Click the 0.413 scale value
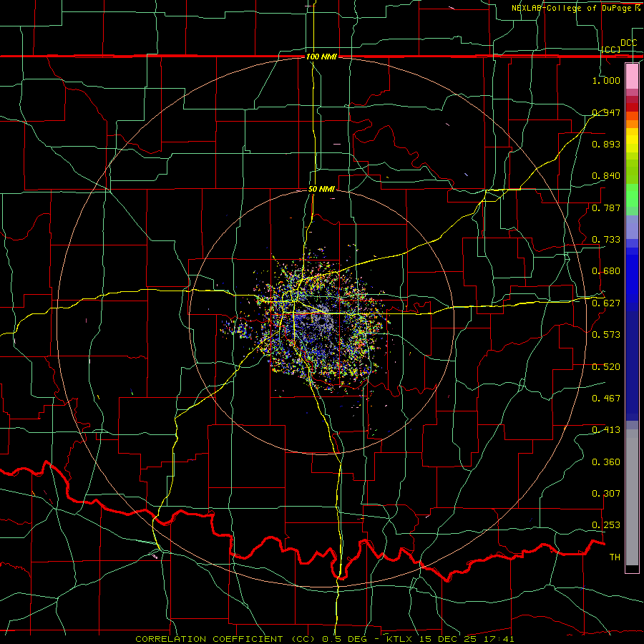Image resolution: width=644 pixels, height=644 pixels. click(x=606, y=430)
